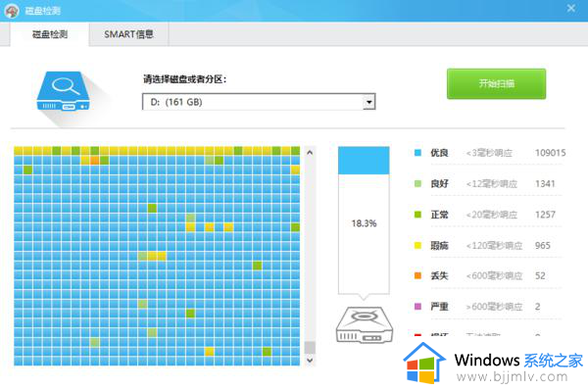The height and width of the screenshot is (390, 588).
Task: Click the 1257 count value
Action: (545, 215)
